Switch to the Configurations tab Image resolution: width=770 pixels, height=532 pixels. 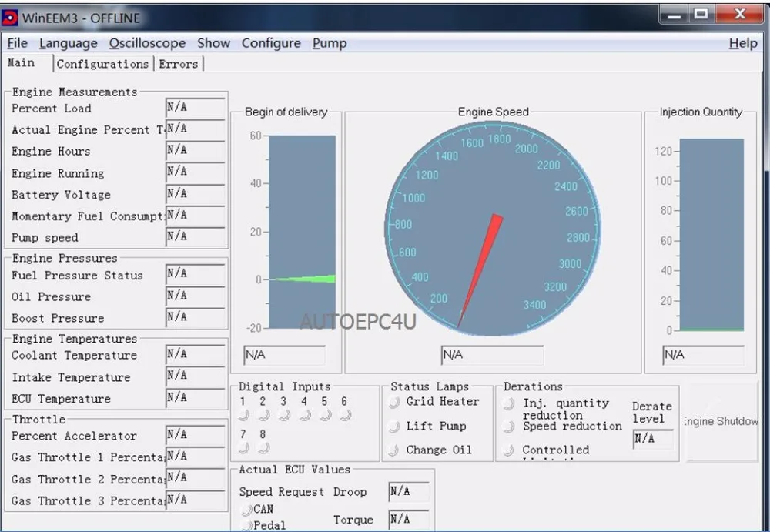click(102, 64)
